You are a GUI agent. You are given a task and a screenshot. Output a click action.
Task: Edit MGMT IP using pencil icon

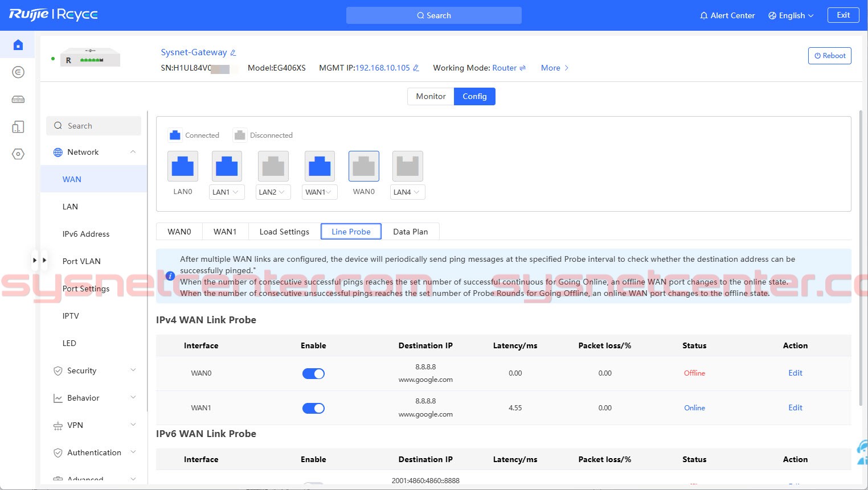416,68
